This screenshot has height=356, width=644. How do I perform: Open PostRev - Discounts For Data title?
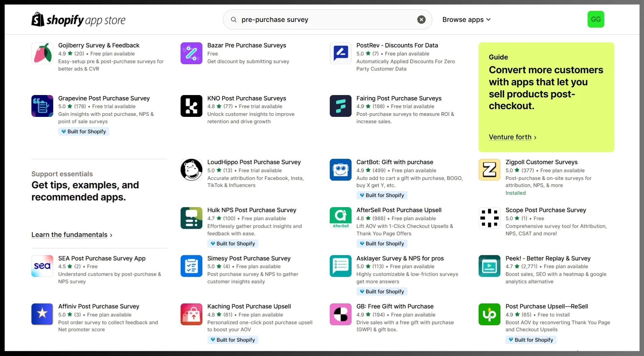click(x=397, y=45)
